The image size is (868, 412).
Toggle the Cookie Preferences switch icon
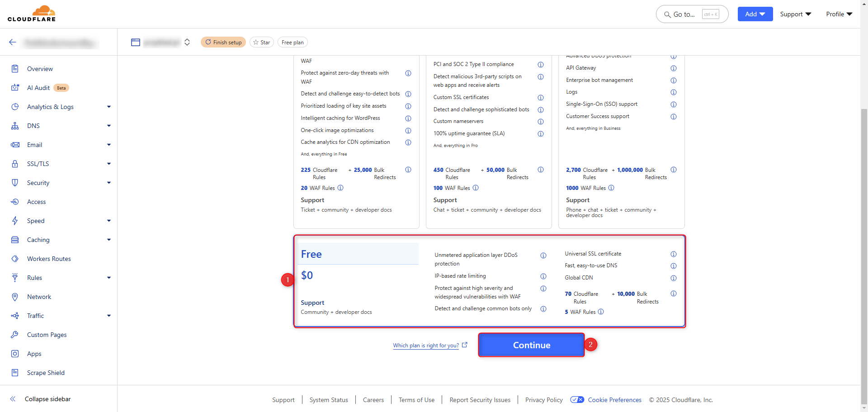577,400
